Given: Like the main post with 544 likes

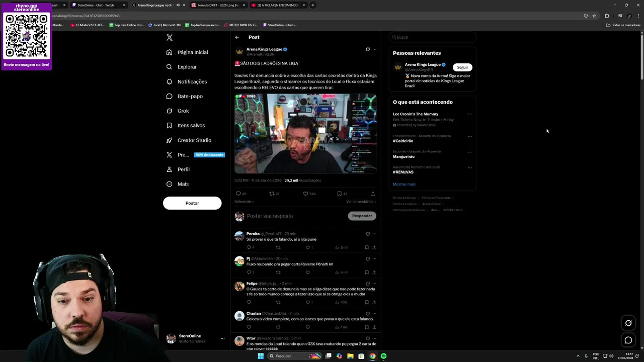Looking at the screenshot, I should 309,194.
